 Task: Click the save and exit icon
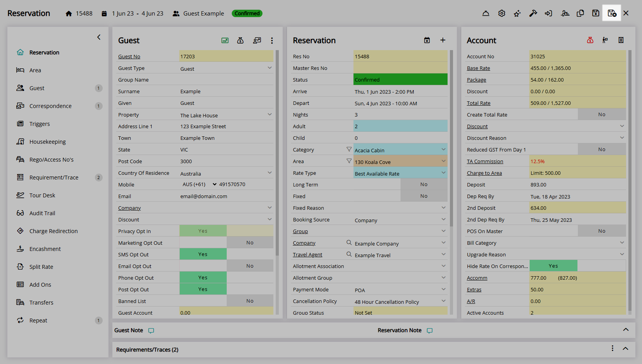point(612,14)
